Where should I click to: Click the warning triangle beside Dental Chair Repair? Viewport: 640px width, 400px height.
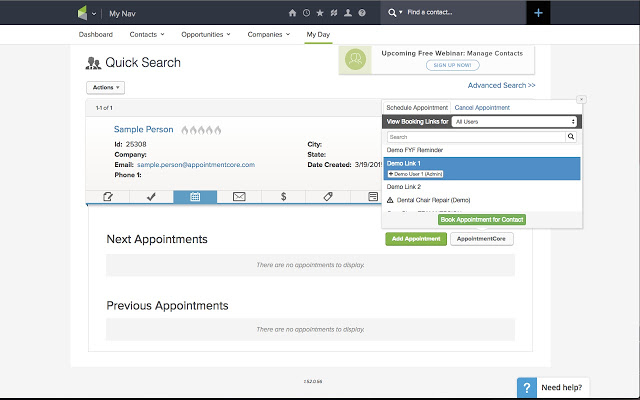[x=390, y=200]
